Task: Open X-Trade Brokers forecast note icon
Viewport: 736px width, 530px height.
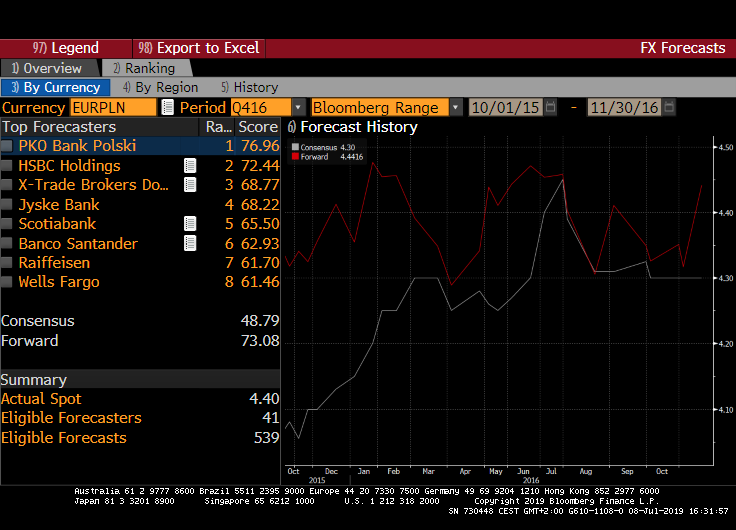Action: point(190,185)
